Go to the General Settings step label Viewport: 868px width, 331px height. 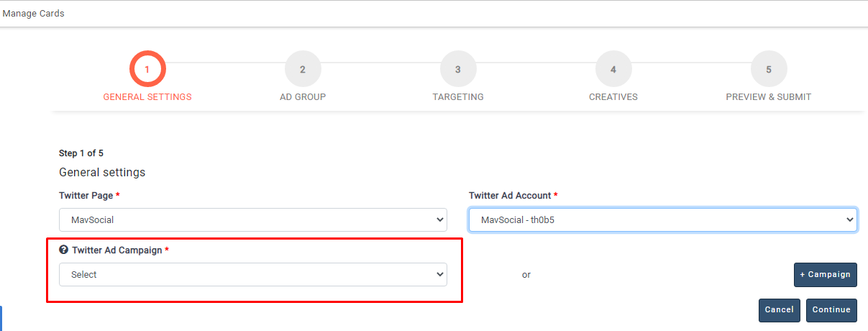(147, 97)
